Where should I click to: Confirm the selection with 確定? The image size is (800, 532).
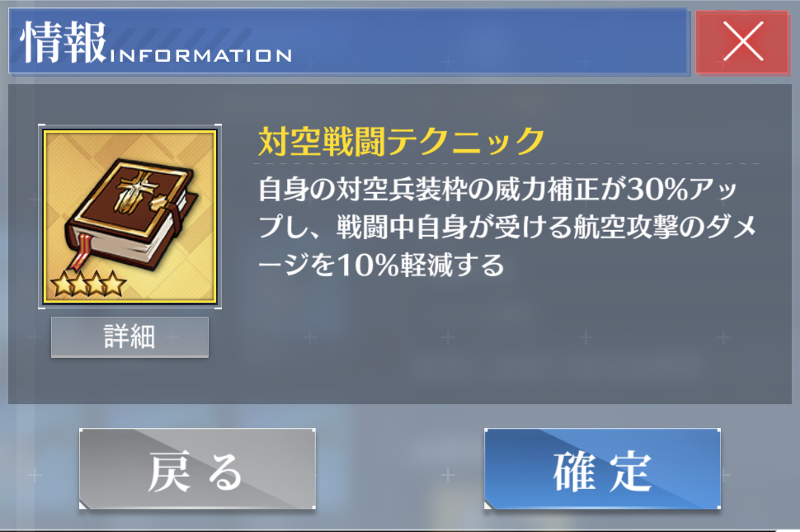pyautogui.click(x=603, y=468)
